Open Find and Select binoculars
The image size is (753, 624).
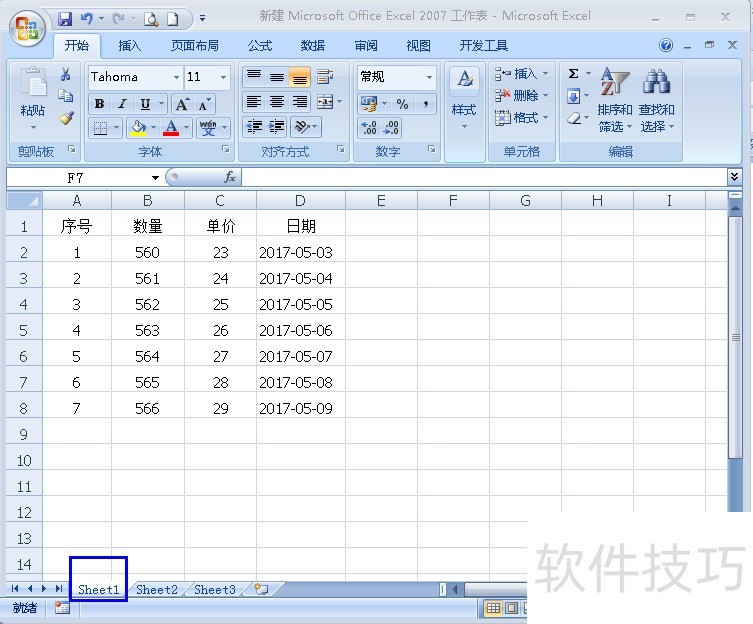tap(656, 100)
